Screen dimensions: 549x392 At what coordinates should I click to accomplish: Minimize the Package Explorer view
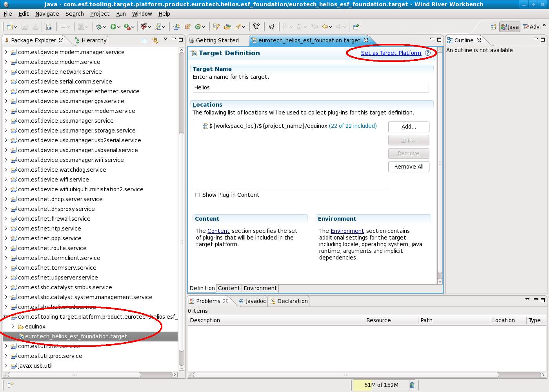click(173, 39)
